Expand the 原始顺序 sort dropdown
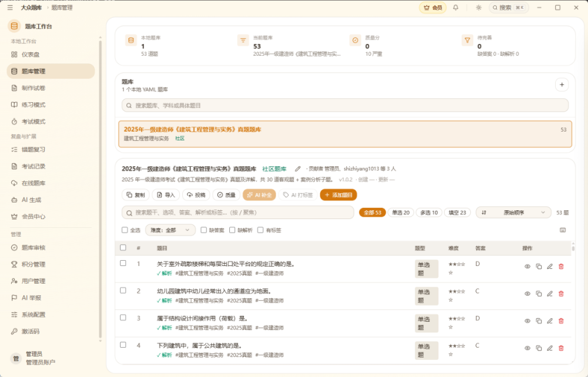 pyautogui.click(x=513, y=212)
